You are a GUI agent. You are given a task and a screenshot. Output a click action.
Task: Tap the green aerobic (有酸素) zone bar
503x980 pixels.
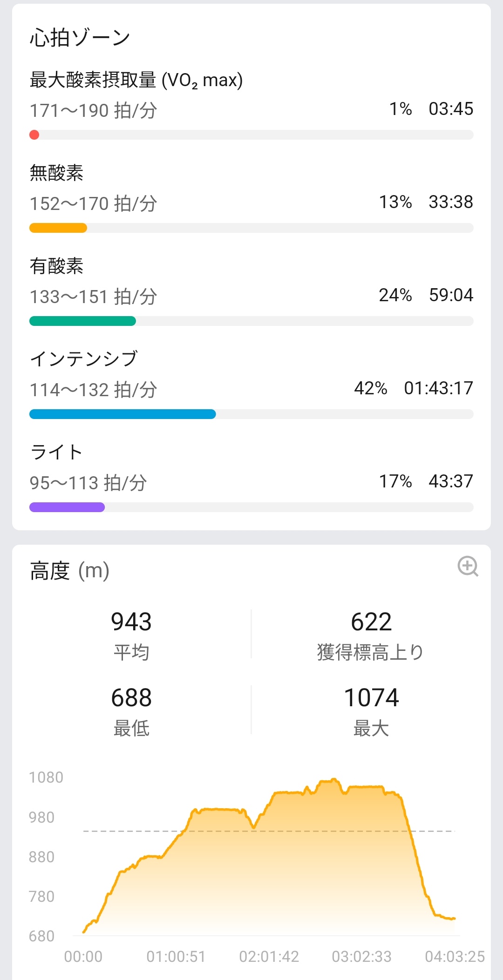[x=82, y=321]
